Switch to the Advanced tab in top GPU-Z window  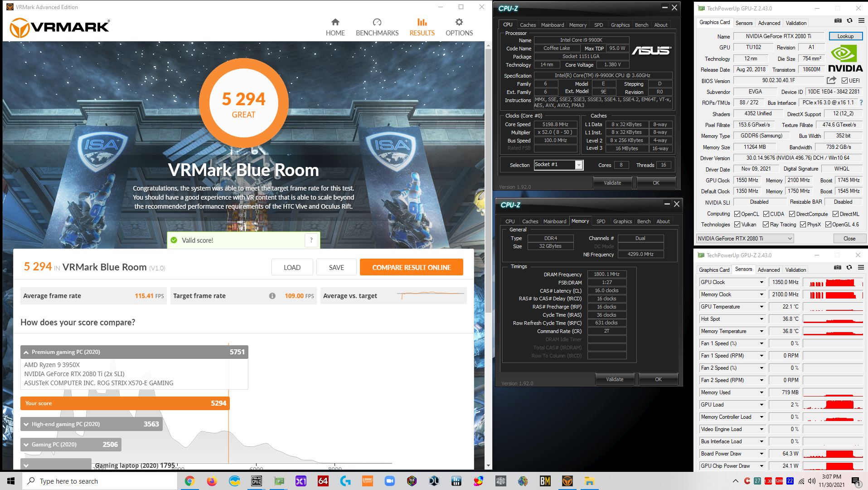pos(769,23)
